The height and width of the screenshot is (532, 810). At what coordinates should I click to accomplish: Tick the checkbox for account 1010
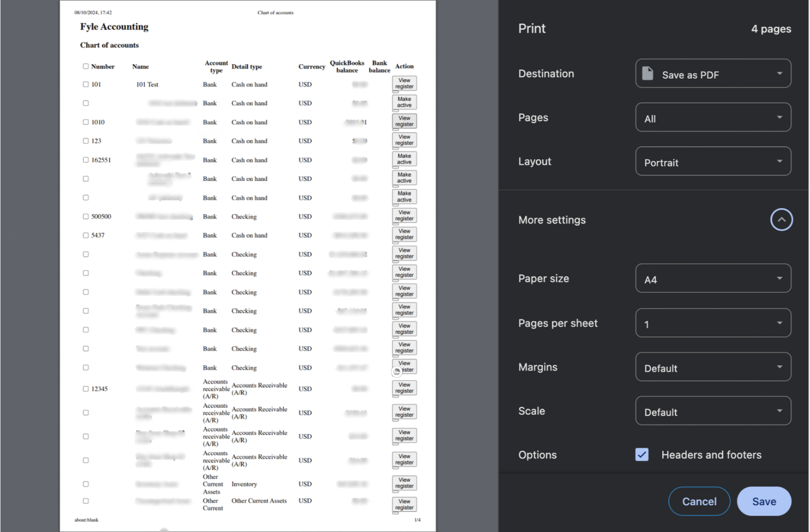click(x=86, y=122)
